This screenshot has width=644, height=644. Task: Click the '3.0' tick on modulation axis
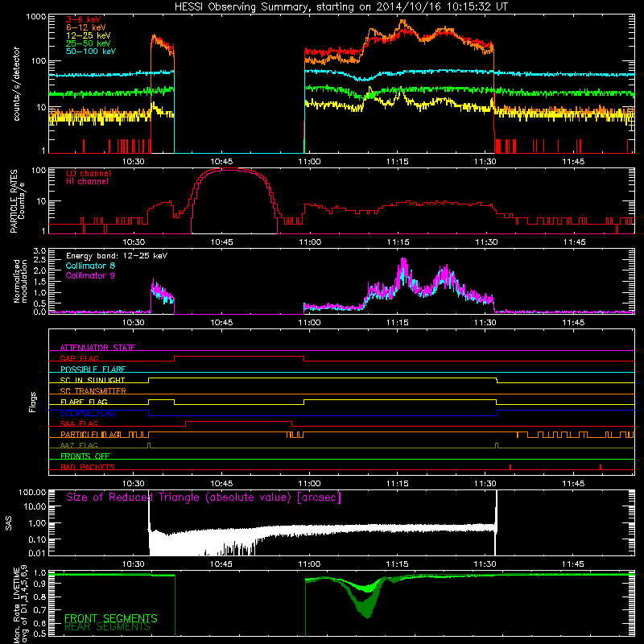point(39,251)
